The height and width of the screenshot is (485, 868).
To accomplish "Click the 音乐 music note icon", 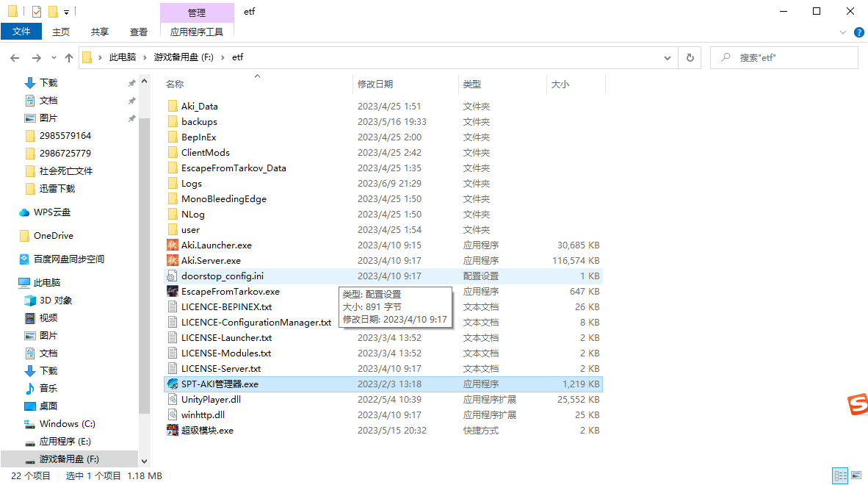I will [30, 389].
